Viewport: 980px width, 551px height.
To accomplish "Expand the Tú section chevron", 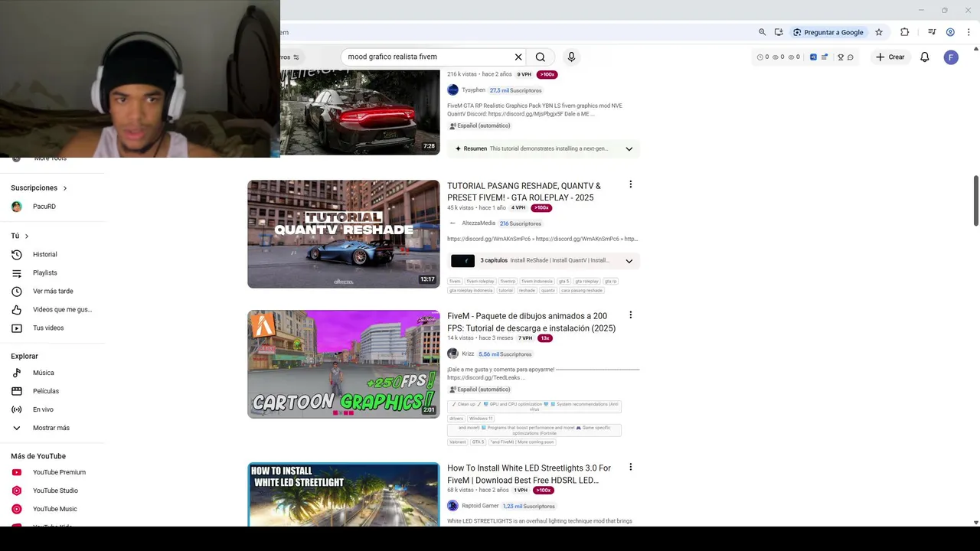I will click(27, 236).
